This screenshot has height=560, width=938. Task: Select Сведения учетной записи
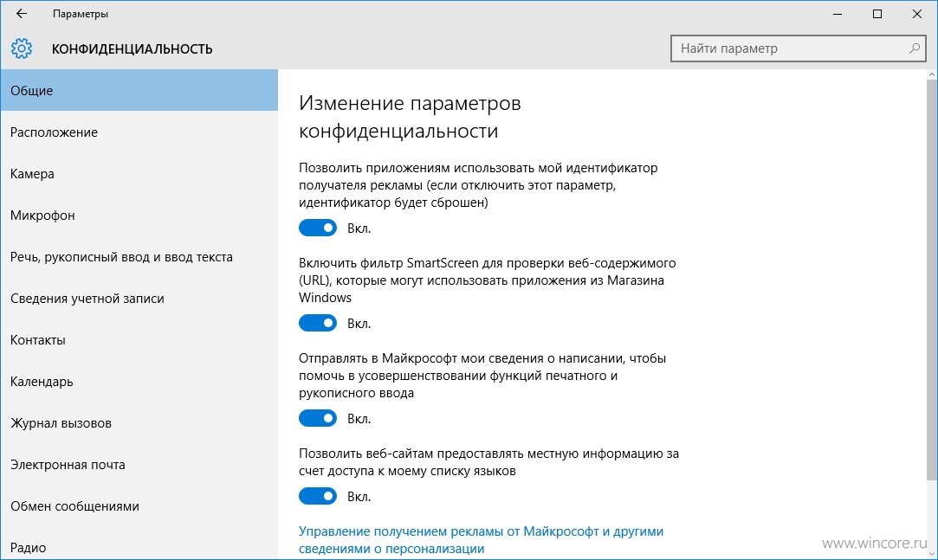(x=139, y=299)
